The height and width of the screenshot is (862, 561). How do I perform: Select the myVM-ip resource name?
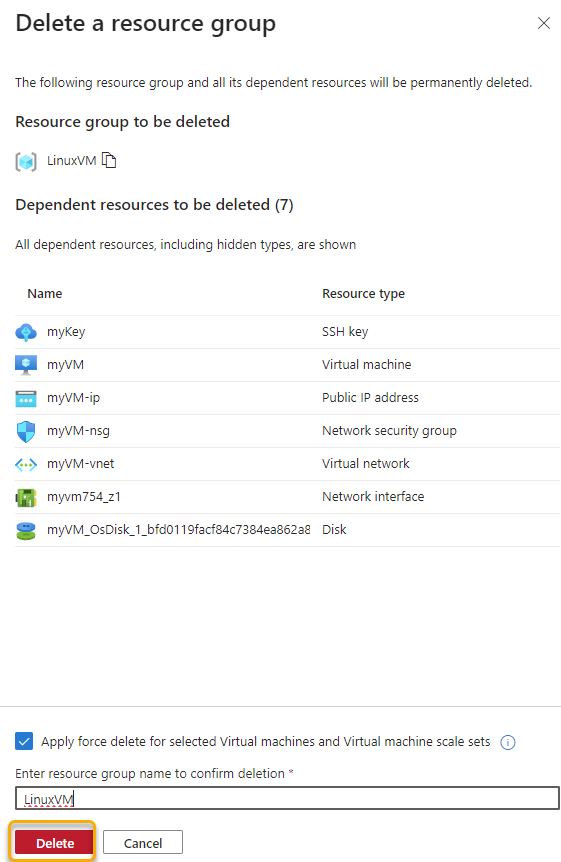73,397
